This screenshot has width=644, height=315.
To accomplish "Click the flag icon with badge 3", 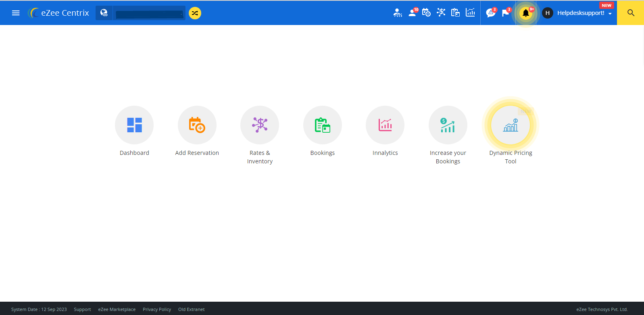I will pyautogui.click(x=505, y=13).
